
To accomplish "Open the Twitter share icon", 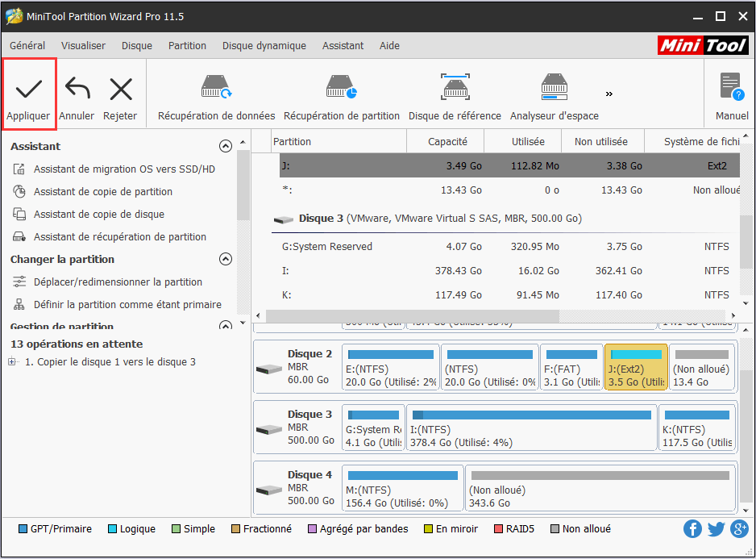I will coord(716,529).
